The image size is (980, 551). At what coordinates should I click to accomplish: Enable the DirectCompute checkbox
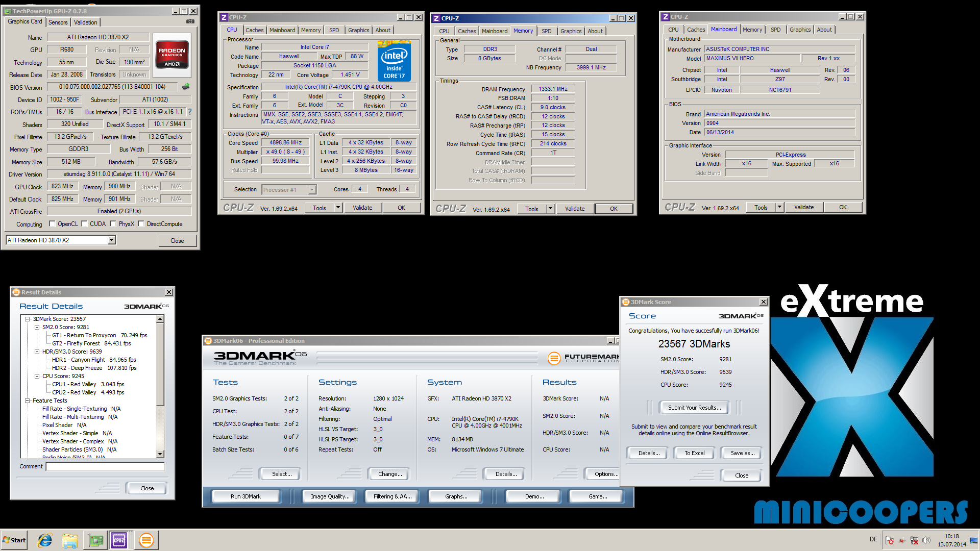pyautogui.click(x=141, y=223)
